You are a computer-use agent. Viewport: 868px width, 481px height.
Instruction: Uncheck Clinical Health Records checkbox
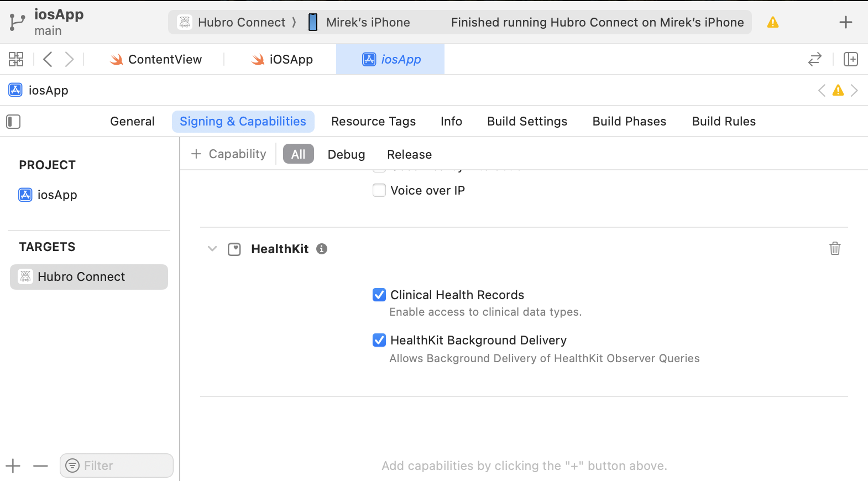click(x=379, y=295)
